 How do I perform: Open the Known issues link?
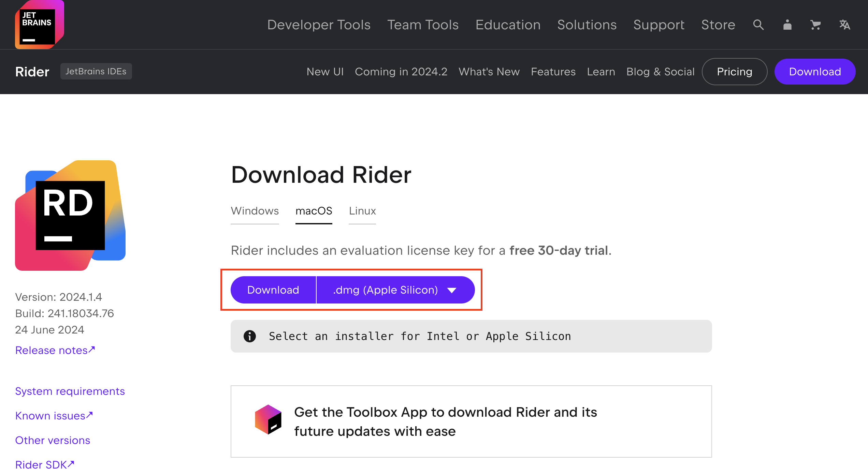click(54, 416)
